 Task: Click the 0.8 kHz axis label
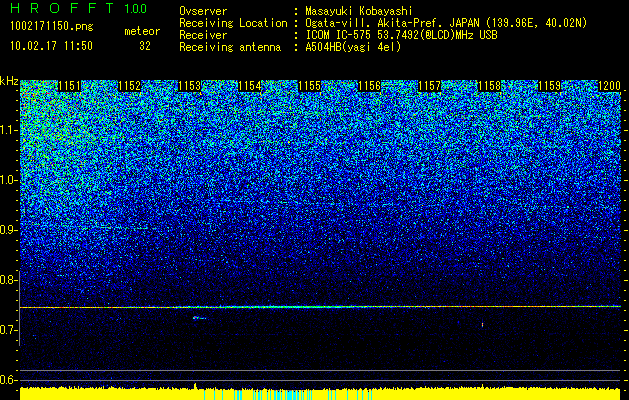(8, 280)
